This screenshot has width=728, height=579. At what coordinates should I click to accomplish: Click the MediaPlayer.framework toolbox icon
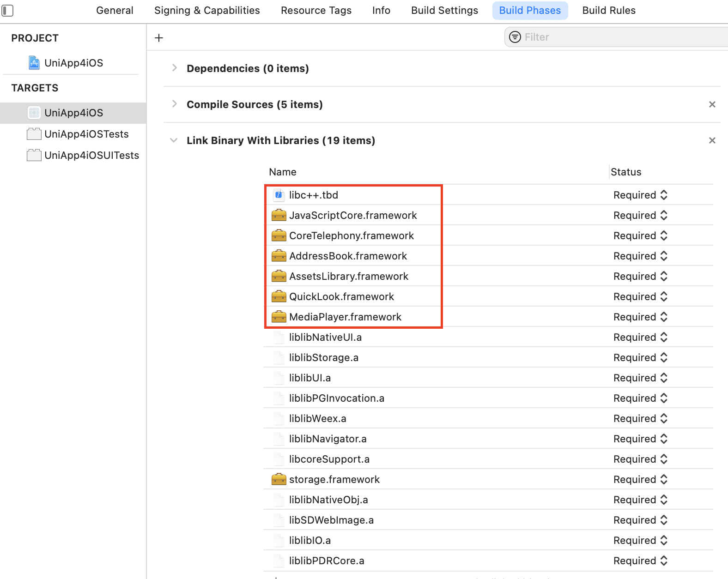(279, 317)
